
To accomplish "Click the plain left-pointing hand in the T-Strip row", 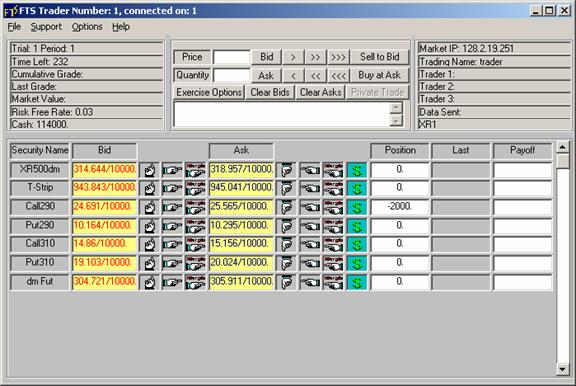I will 310,189.
